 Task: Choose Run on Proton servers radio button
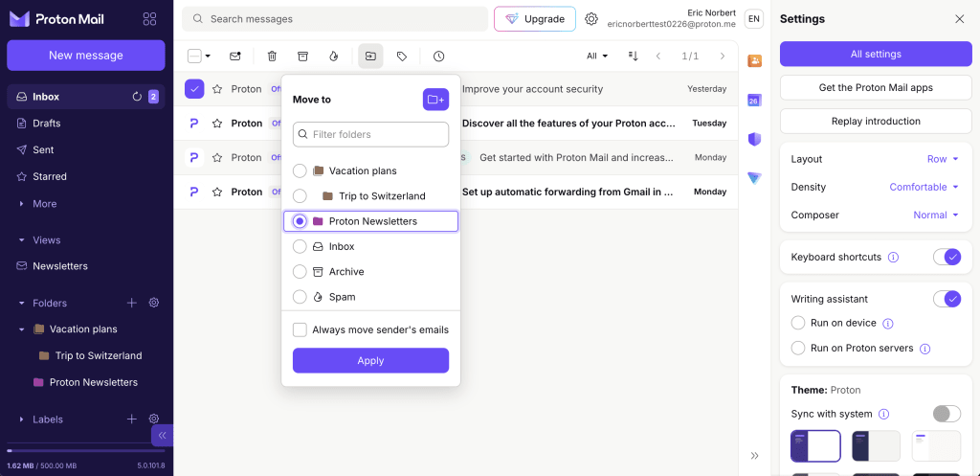pyautogui.click(x=798, y=348)
